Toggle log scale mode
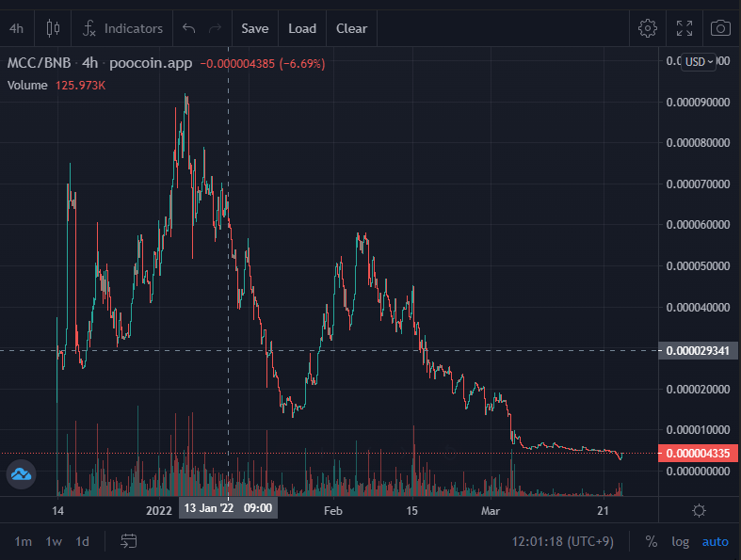 tap(680, 541)
